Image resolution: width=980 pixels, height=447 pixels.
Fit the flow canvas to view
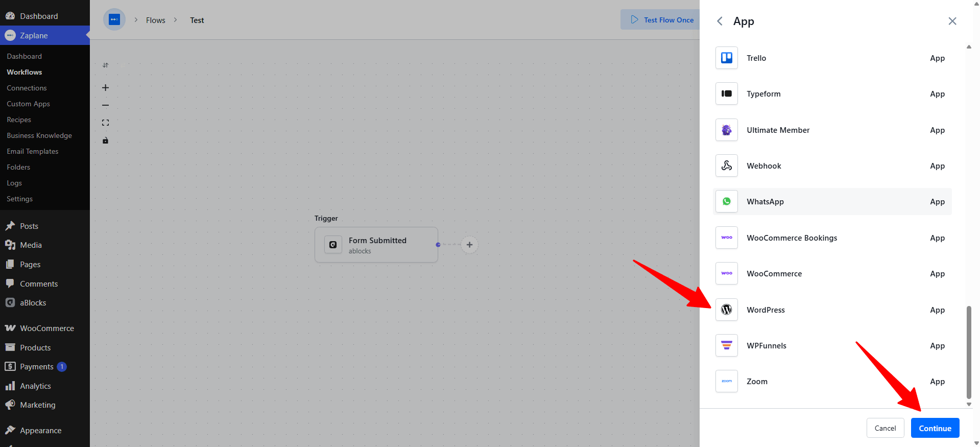[105, 123]
